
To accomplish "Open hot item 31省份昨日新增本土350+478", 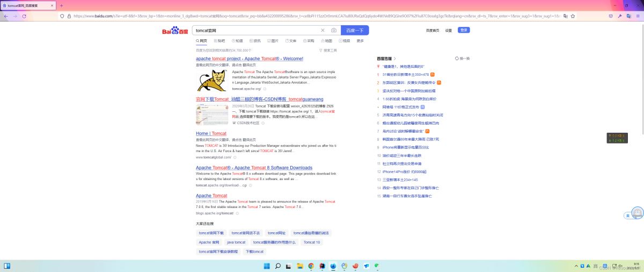I will tap(406, 74).
